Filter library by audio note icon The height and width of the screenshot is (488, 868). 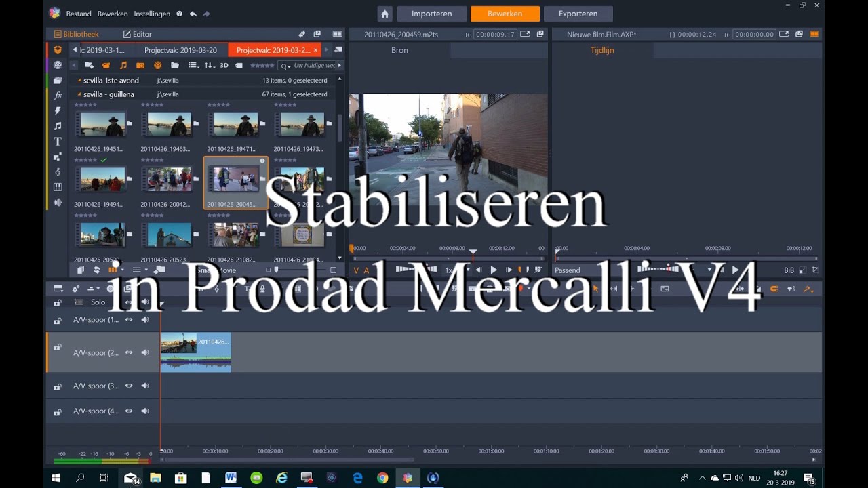123,66
